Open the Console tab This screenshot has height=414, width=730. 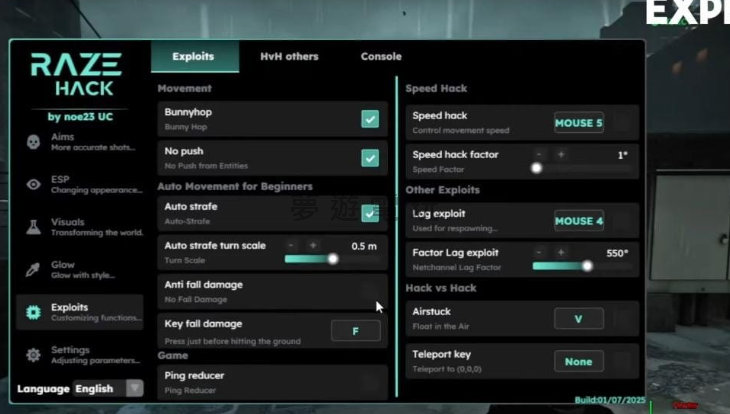tap(380, 57)
